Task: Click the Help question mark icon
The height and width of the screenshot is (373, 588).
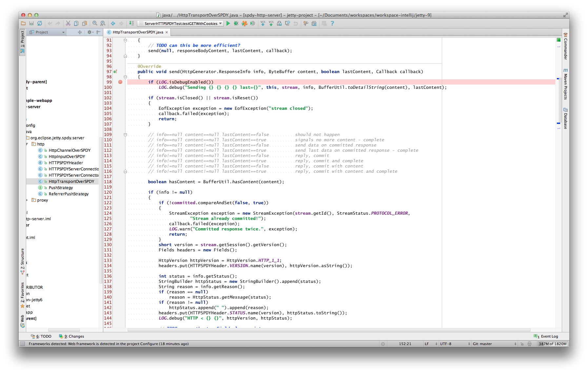Action: [x=332, y=23]
